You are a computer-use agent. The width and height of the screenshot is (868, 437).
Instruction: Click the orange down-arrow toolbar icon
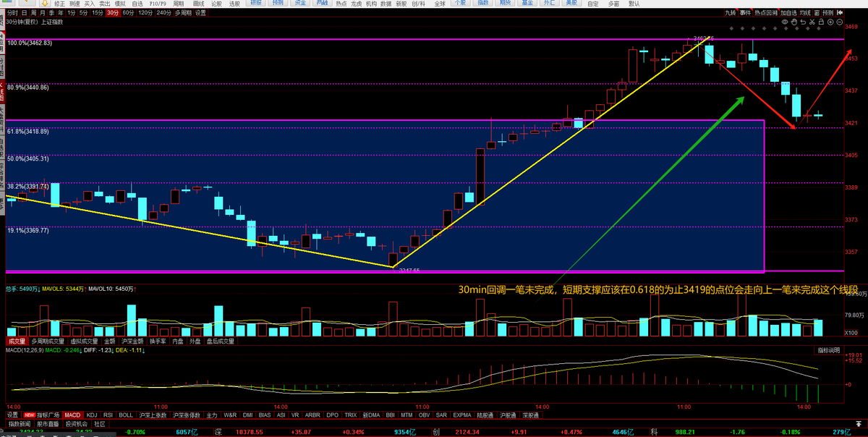point(45,4)
